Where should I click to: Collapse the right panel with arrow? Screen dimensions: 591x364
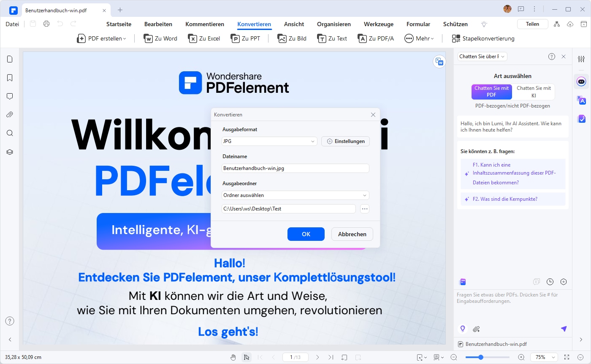pos(581,340)
